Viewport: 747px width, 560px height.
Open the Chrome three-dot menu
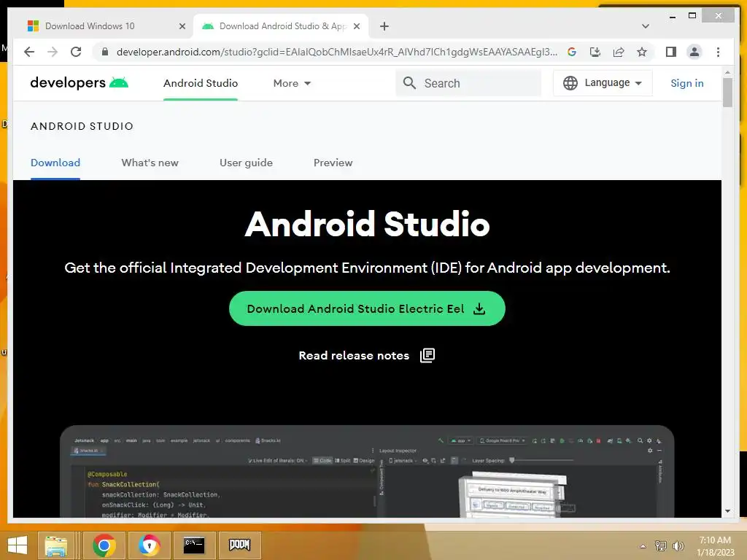click(718, 52)
